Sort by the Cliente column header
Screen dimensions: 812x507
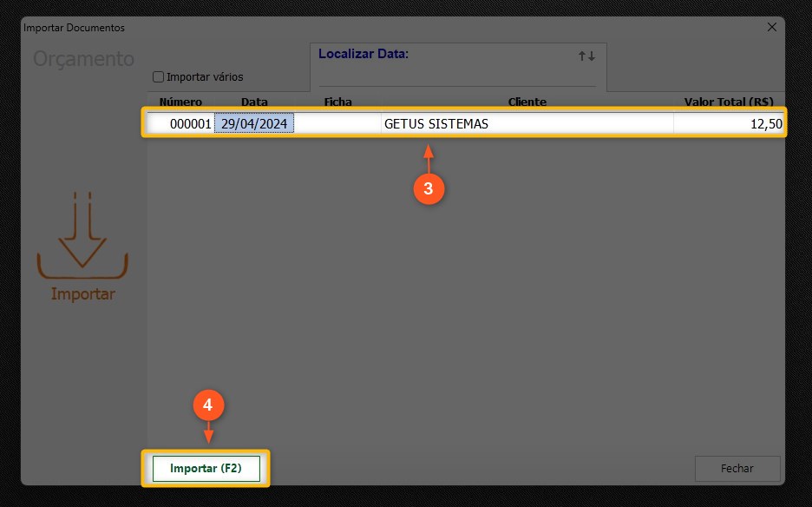click(x=527, y=102)
